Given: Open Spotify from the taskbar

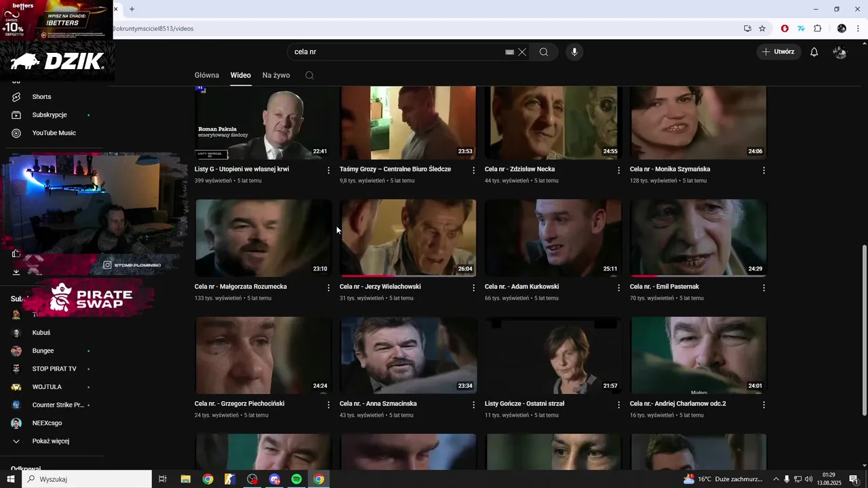Looking at the screenshot, I should click(296, 479).
